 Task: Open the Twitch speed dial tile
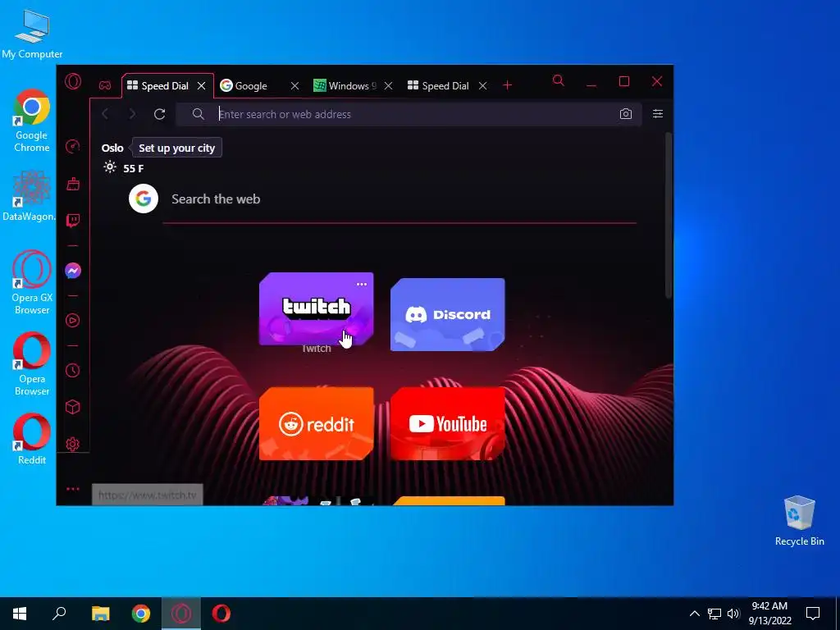pos(316,308)
